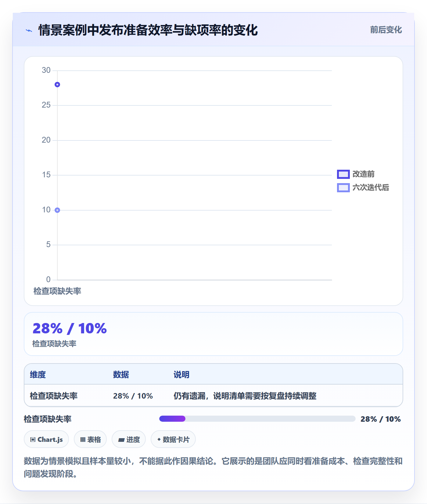Click the footnote paragraph starting 数据为情景模拟
The height and width of the screenshot is (504, 427).
(x=213, y=467)
